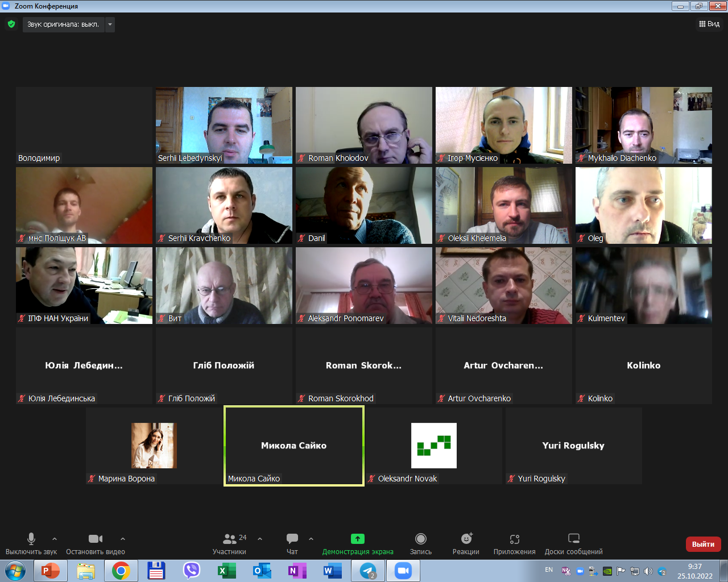Click the green encryption shield icon
This screenshot has width=728, height=582.
coord(11,24)
